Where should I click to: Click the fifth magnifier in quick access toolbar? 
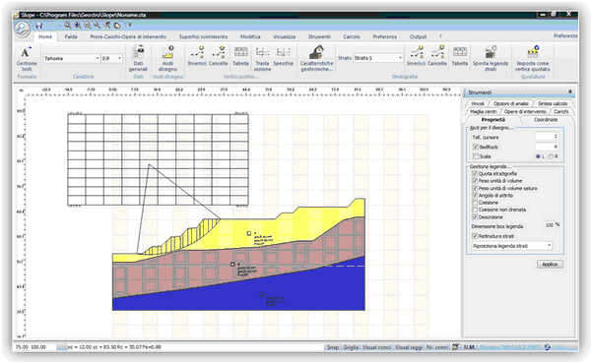click(x=107, y=26)
